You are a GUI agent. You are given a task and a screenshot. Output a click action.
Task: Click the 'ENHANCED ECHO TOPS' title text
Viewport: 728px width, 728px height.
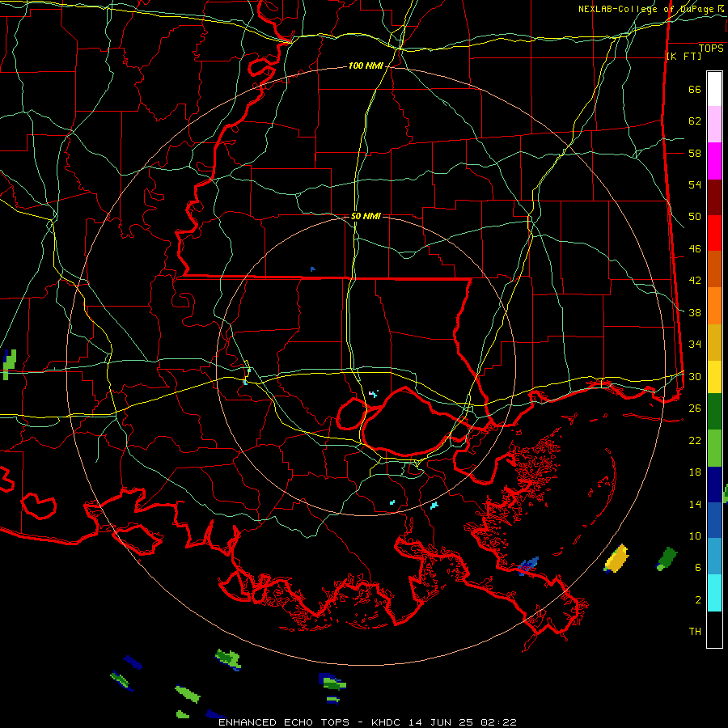(284, 722)
